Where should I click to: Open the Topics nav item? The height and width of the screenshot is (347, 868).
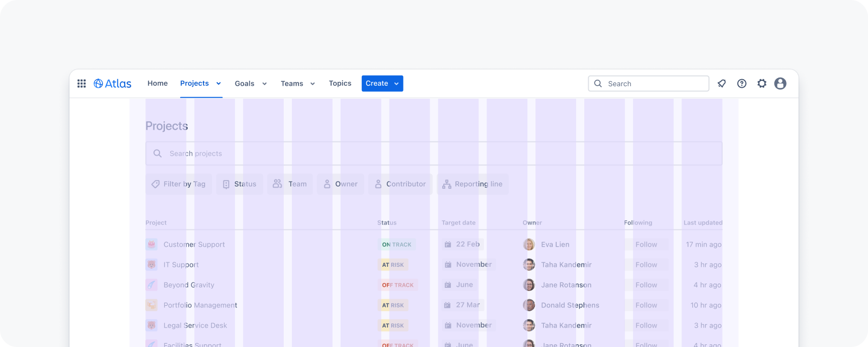pyautogui.click(x=340, y=83)
